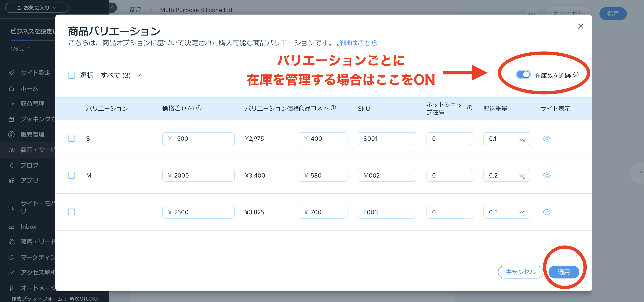The height and width of the screenshot is (302, 644).
Task: Toggle site visibility for variation L
Action: point(547,212)
